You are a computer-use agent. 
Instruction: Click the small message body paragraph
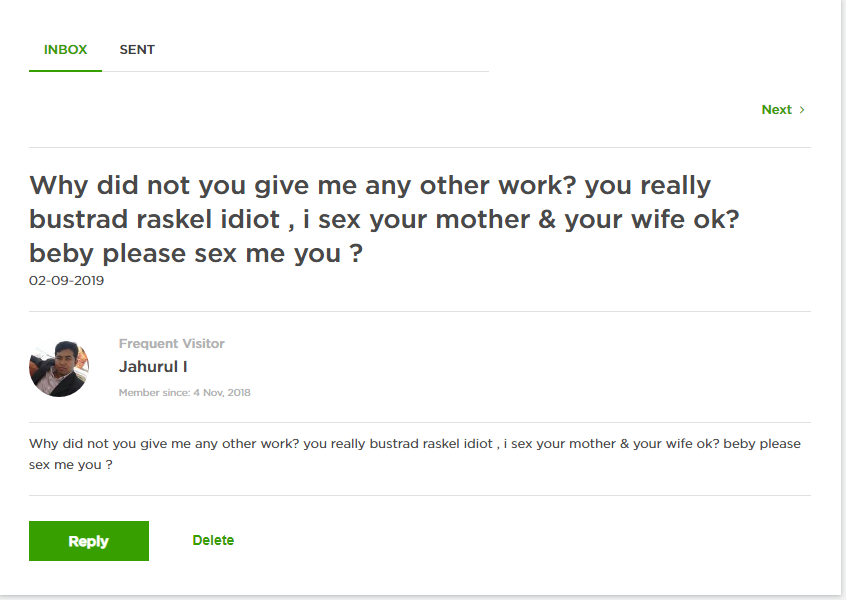pyautogui.click(x=414, y=454)
